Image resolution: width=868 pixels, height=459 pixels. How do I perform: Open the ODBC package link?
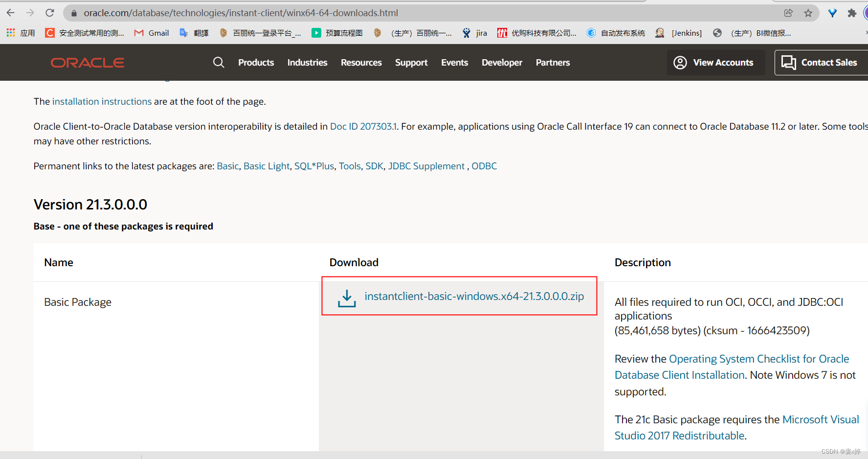click(484, 166)
